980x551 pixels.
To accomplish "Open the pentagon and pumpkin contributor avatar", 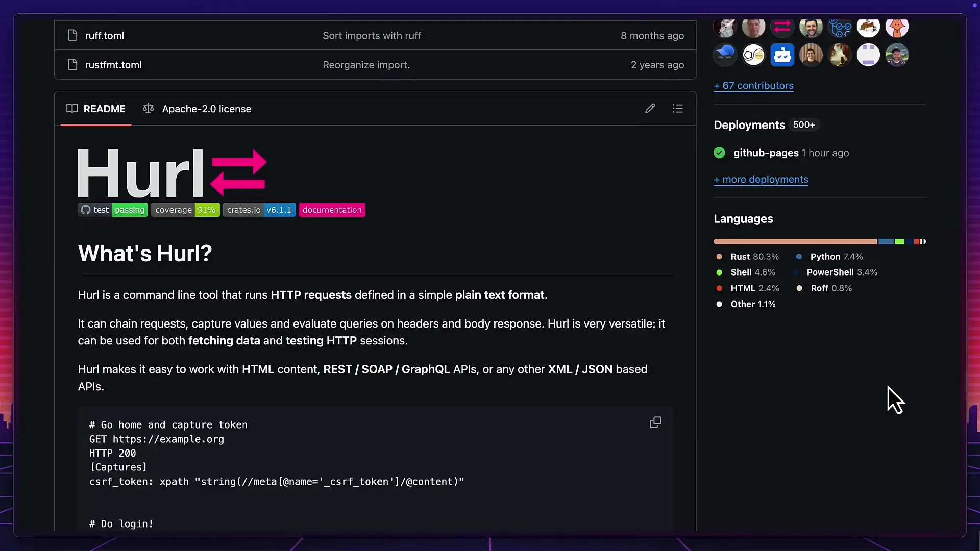I will (x=753, y=55).
